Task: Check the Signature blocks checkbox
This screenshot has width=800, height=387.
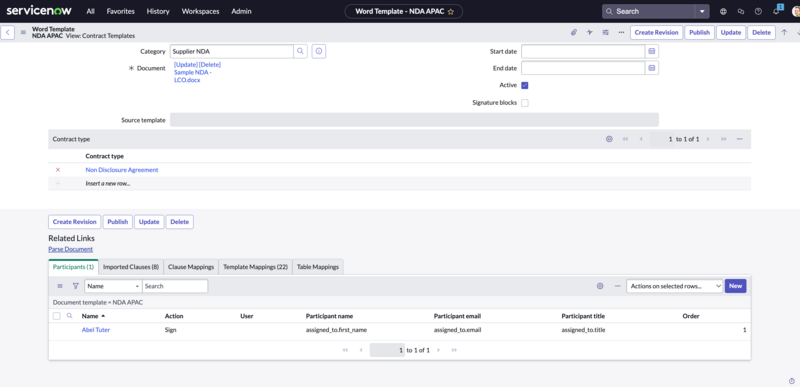Action: pyautogui.click(x=525, y=102)
